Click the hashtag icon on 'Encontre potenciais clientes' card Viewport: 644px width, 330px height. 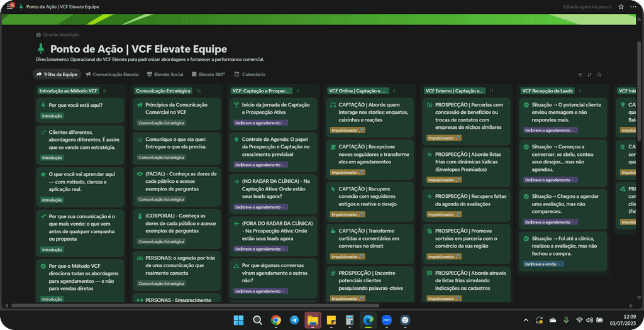333,273
